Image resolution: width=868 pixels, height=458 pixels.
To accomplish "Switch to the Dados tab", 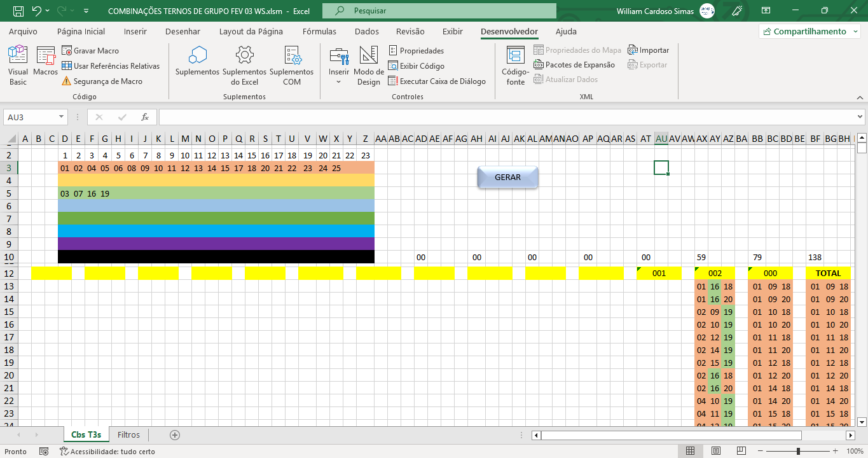I will click(x=367, y=31).
